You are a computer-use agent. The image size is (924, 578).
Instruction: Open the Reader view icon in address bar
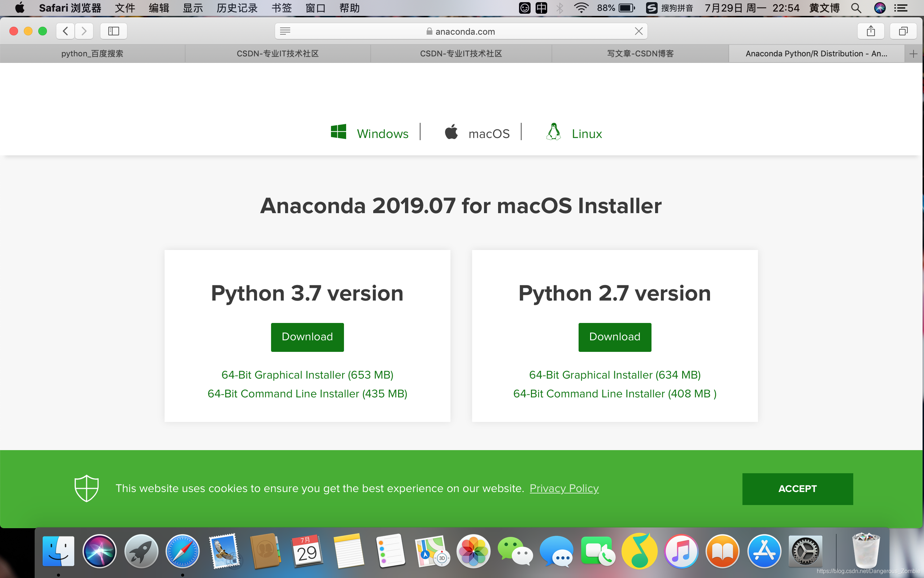[x=285, y=31]
